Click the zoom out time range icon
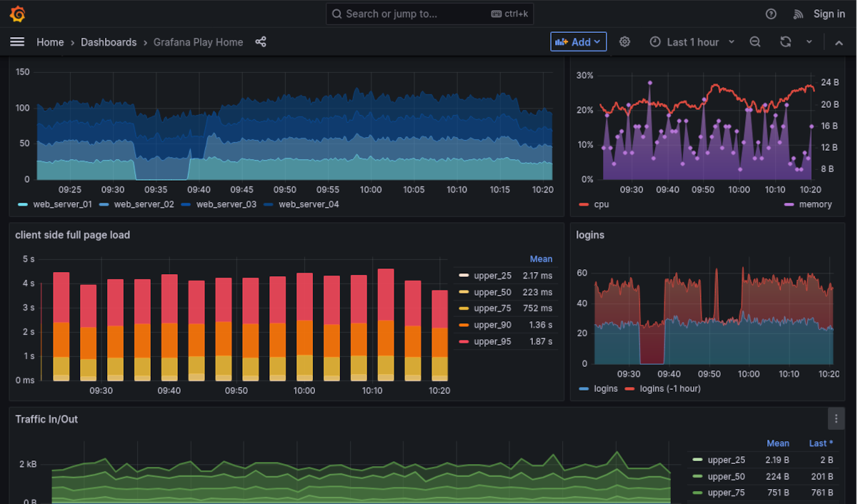This screenshot has height=504, width=858. (755, 42)
